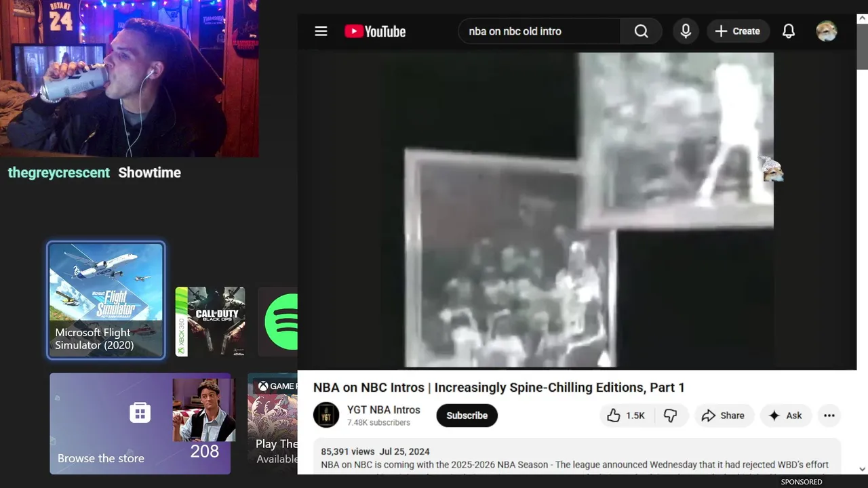Open the Ask AI button

(x=785, y=415)
